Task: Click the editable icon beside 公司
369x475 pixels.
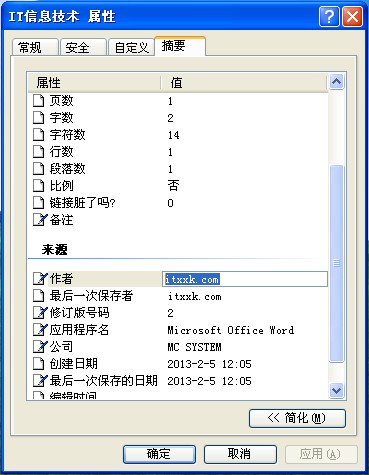Action: pyautogui.click(x=40, y=347)
